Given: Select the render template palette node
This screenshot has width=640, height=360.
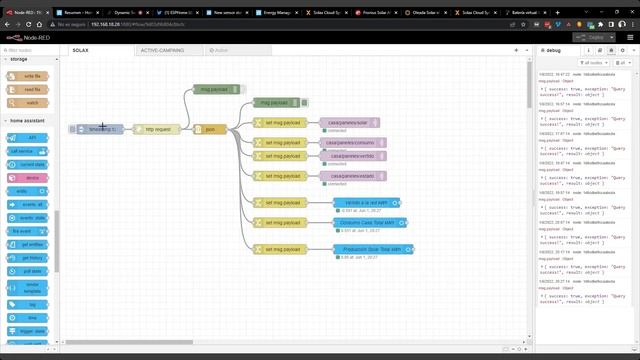Looking at the screenshot, I should tap(28, 288).
